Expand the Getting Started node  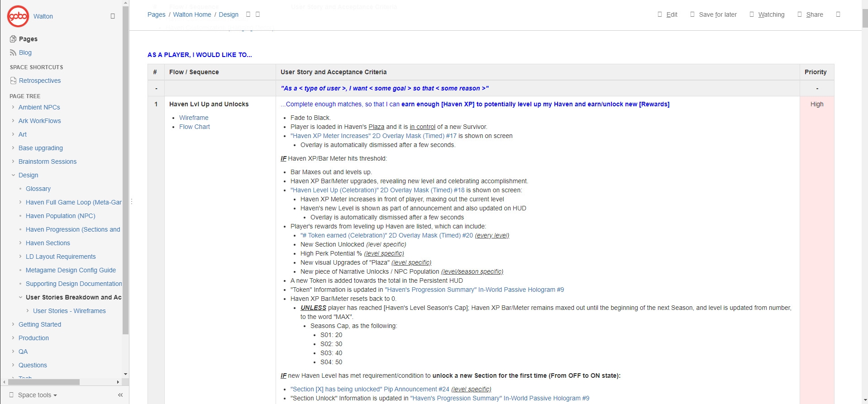[x=13, y=324]
